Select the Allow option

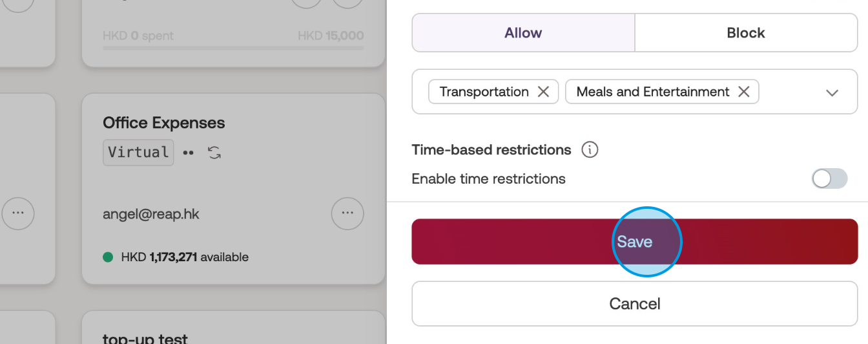pos(523,33)
